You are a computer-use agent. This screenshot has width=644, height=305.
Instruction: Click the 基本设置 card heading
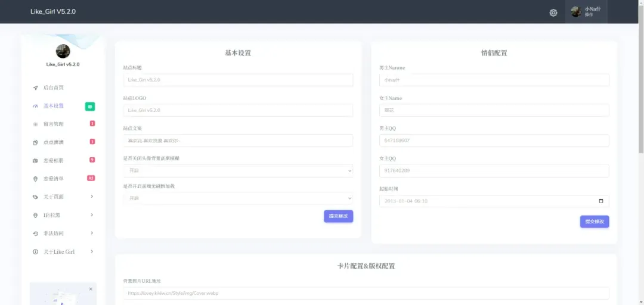coord(238,53)
